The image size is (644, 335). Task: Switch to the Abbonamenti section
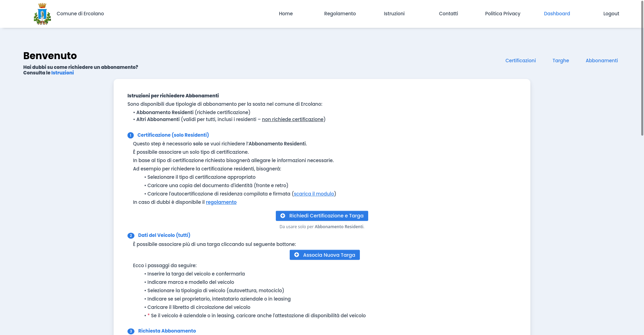coord(602,61)
